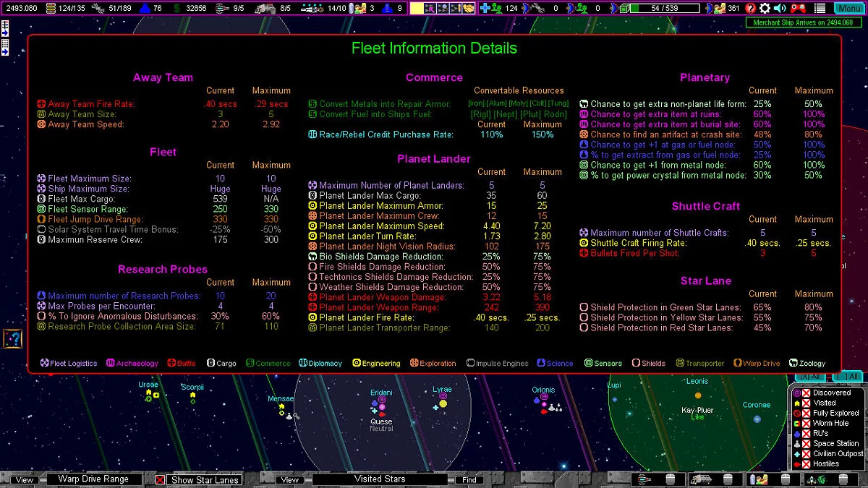Image resolution: width=868 pixels, height=488 pixels.
Task: Mute sound with the speaker icon
Action: pos(780,8)
